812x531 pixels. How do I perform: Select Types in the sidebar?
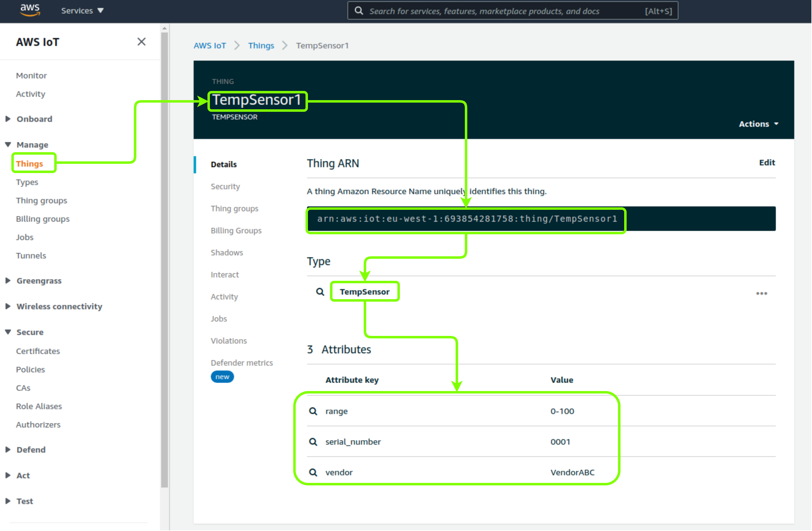click(x=27, y=182)
